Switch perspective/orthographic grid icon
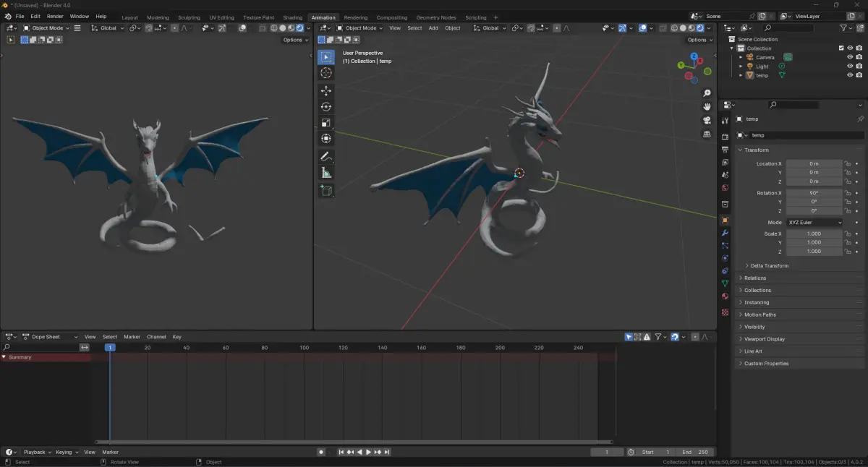Image resolution: width=868 pixels, height=467 pixels. pyautogui.click(x=707, y=134)
